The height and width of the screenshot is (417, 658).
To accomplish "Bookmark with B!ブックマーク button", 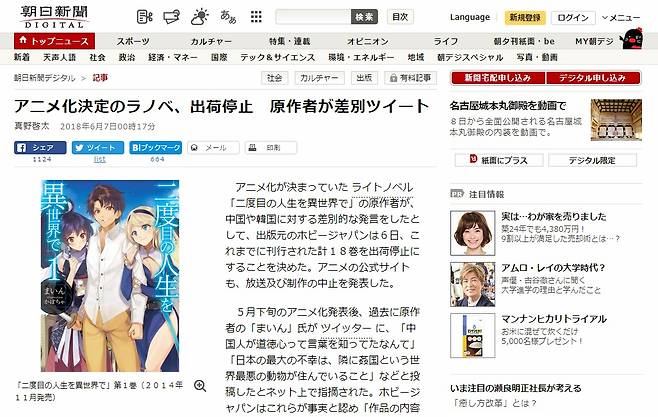I will pos(156,148).
